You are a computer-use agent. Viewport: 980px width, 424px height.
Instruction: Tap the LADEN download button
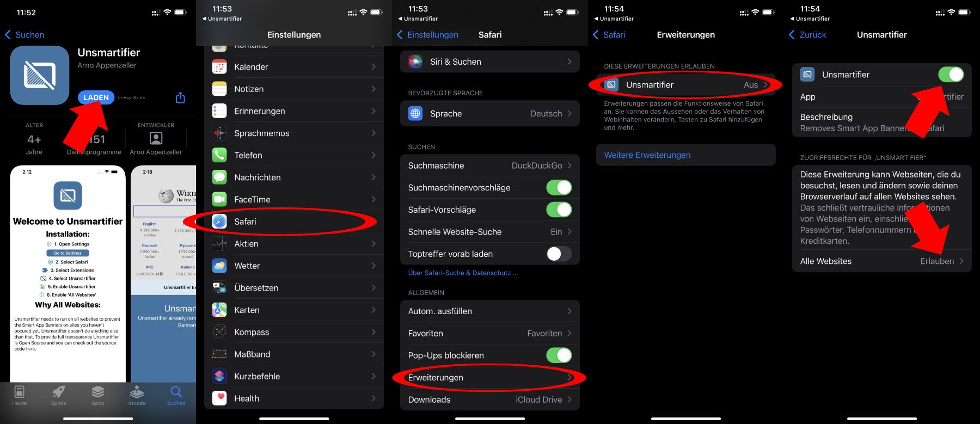pos(96,97)
